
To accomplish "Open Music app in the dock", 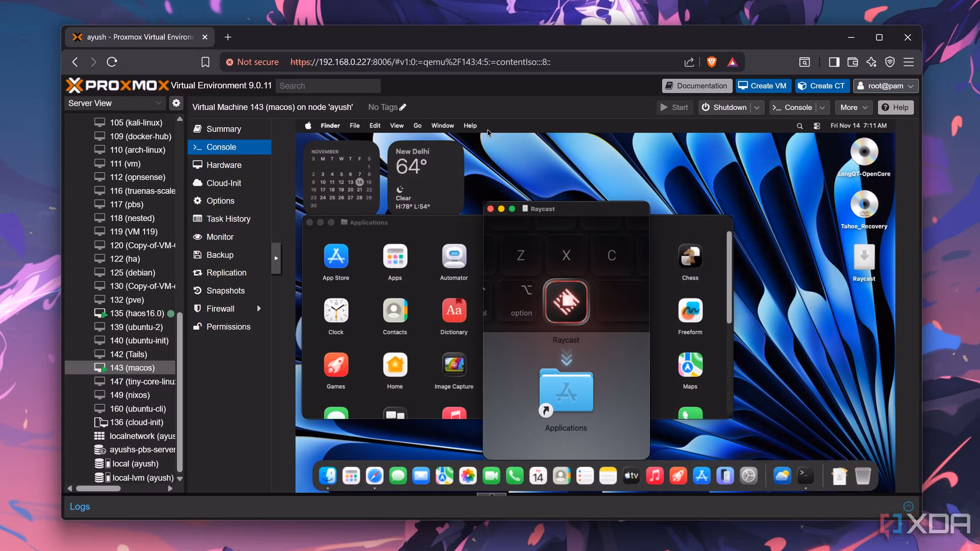I will (x=655, y=476).
